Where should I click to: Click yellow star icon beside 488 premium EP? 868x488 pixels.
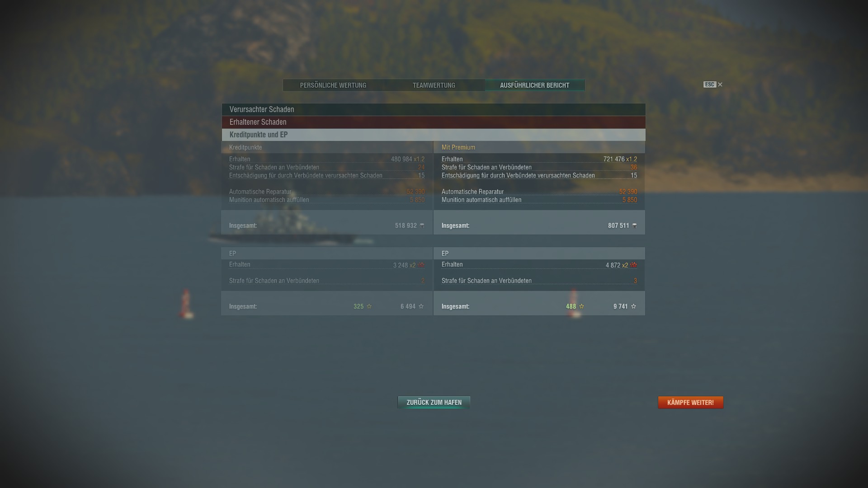click(x=581, y=306)
